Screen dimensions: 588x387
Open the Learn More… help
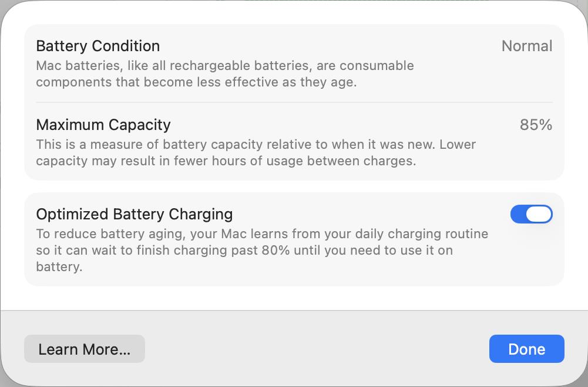84,349
